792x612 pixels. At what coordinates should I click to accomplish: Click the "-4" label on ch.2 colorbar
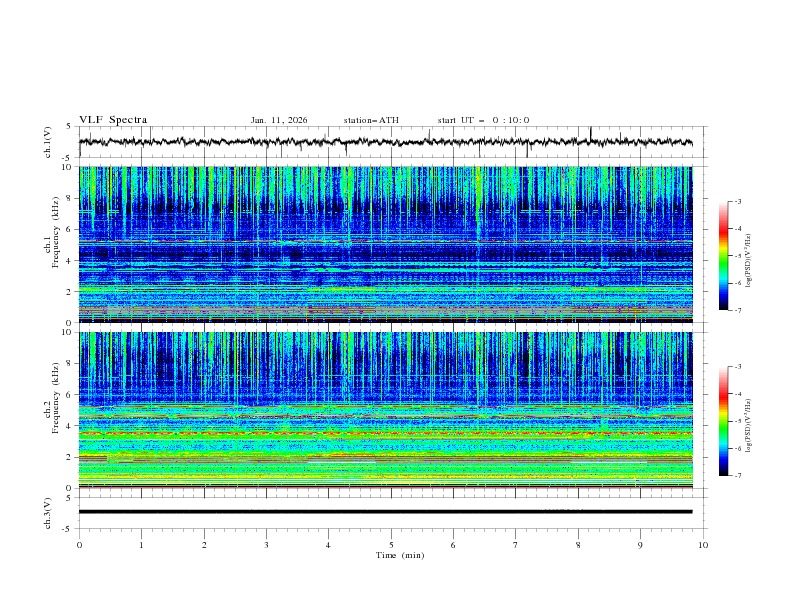[738, 394]
